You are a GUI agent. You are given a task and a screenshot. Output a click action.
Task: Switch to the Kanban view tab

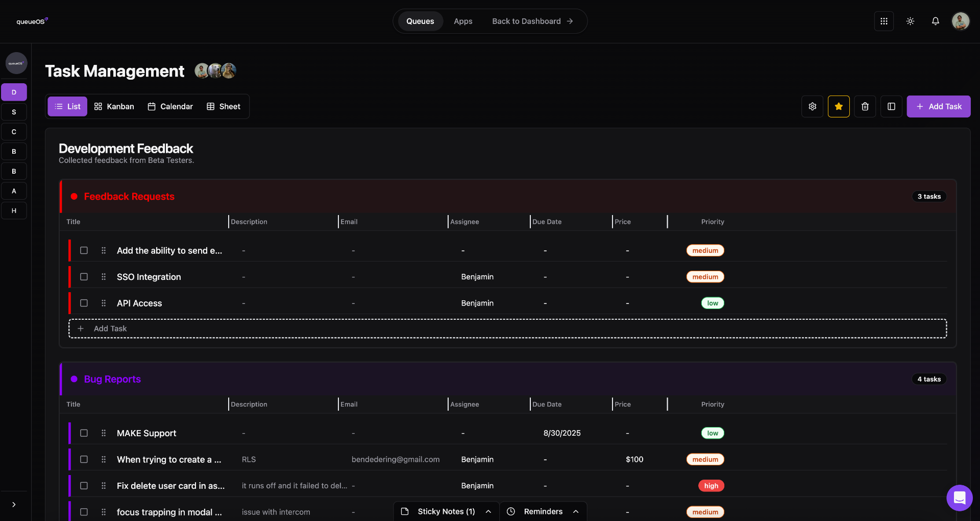[114, 107]
